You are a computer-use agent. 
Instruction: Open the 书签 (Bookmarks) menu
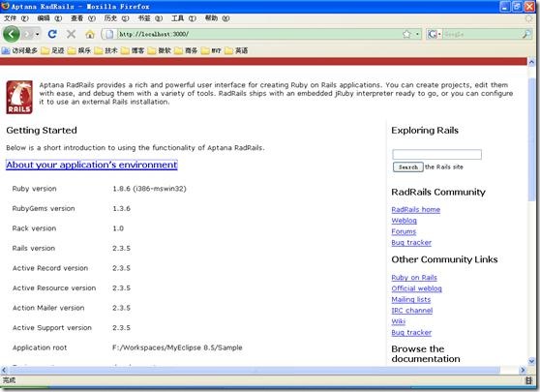point(150,18)
